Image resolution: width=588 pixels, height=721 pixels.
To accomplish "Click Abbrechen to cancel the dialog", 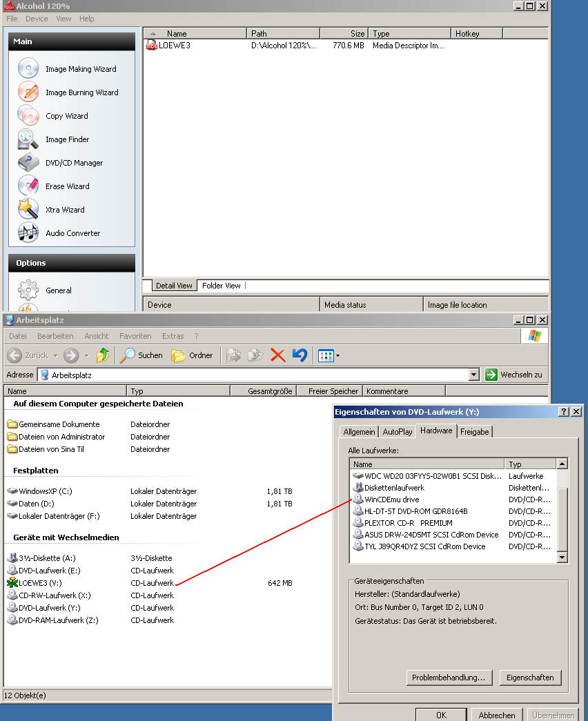I will 497,715.
